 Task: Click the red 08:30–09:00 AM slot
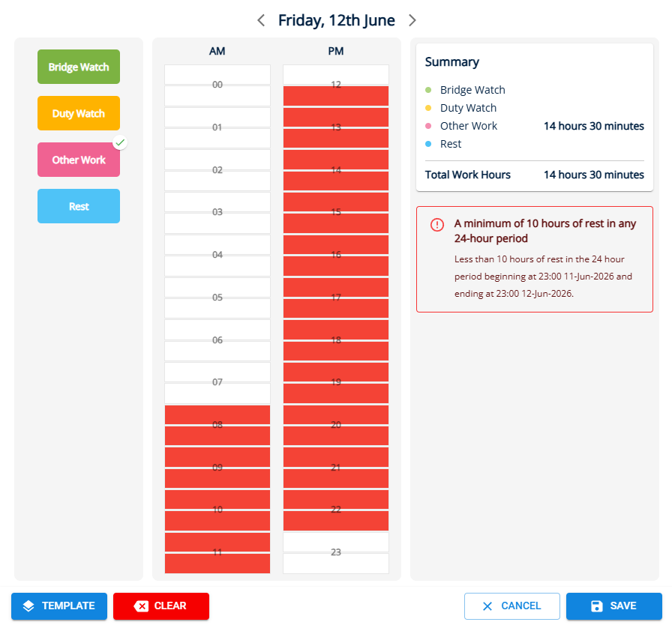tap(217, 436)
